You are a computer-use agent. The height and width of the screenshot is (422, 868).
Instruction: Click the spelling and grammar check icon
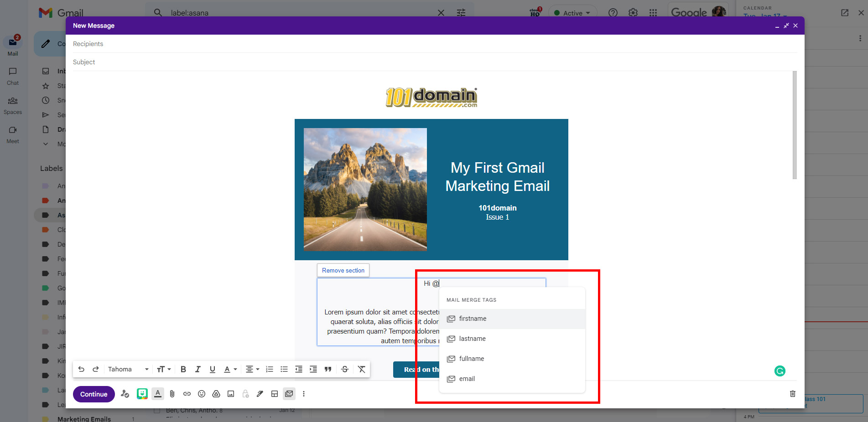pos(125,394)
